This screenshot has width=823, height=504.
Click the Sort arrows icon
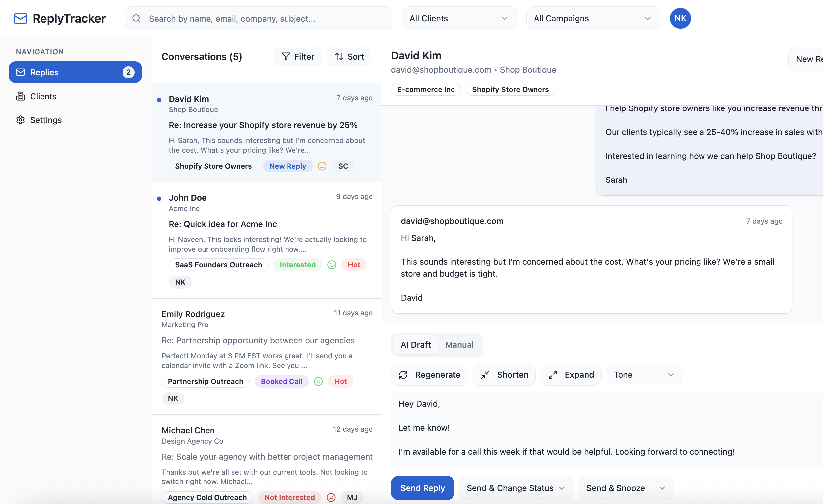coord(340,57)
